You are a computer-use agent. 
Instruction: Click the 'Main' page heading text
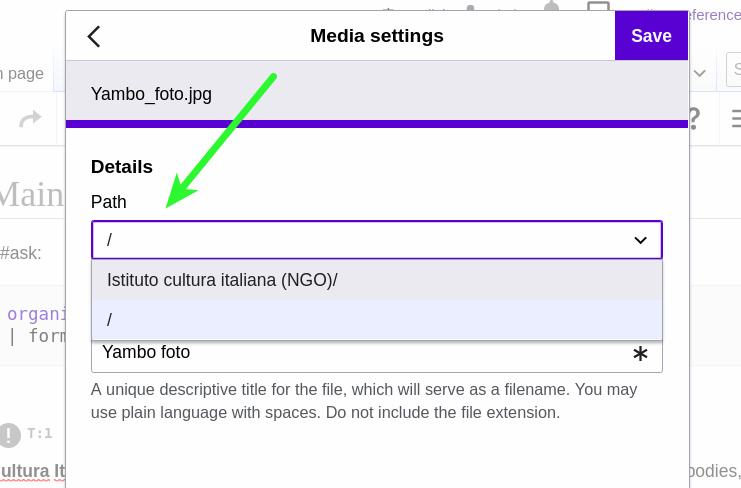click(x=30, y=194)
